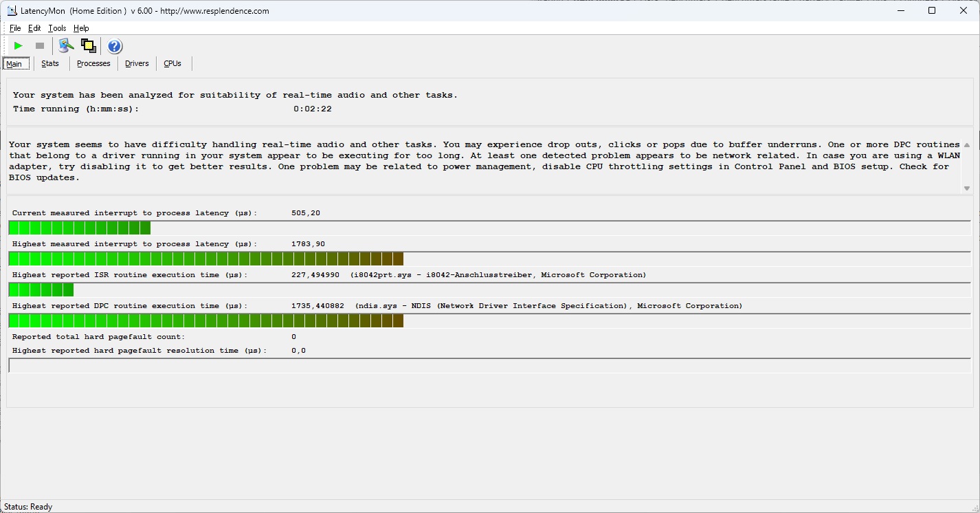The height and width of the screenshot is (513, 980).
Task: Click the analysis report paragraph text
Action: [484, 161]
